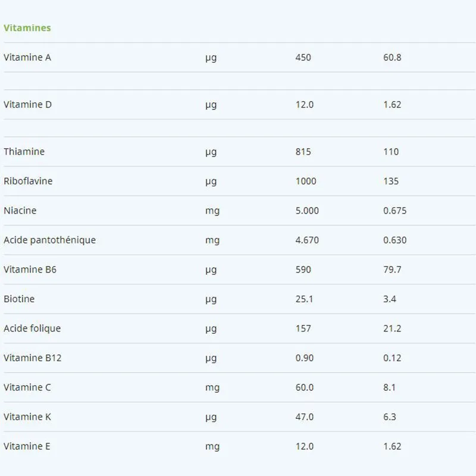Select the Vitamine E label
Image resolution: width=476 pixels, height=476 pixels.
click(27, 446)
